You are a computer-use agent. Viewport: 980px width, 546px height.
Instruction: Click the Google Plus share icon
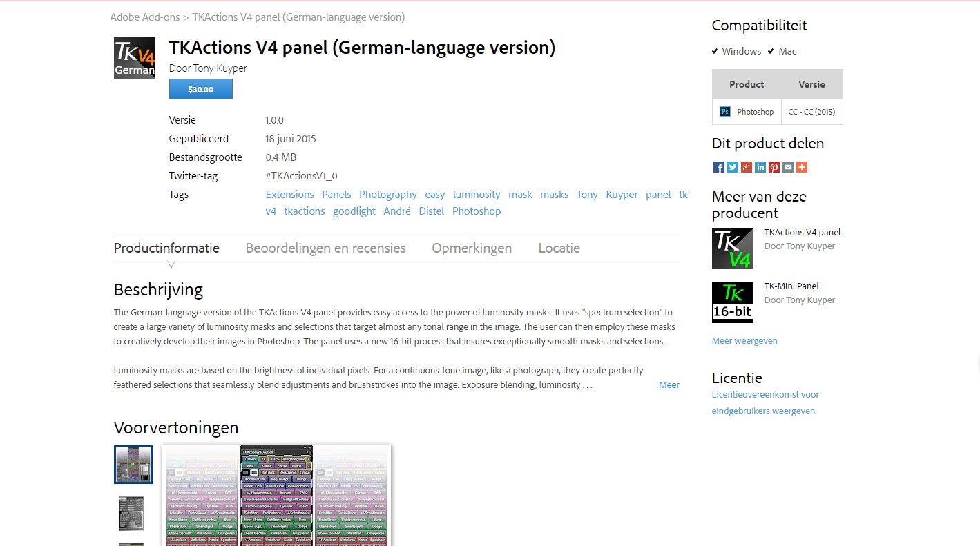coord(746,167)
